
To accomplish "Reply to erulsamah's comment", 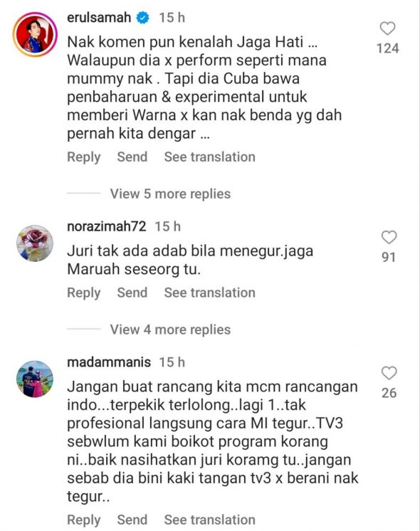I will coord(84,157).
